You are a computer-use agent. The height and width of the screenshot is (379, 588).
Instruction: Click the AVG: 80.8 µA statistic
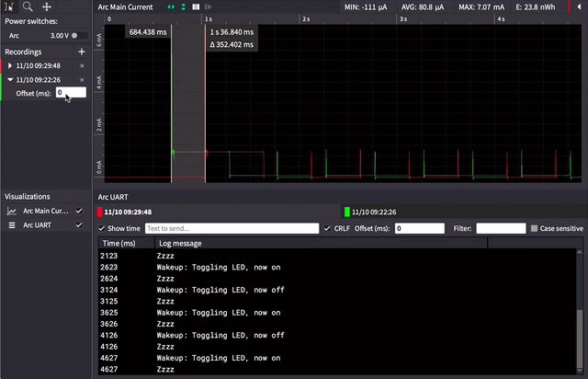tap(423, 7)
